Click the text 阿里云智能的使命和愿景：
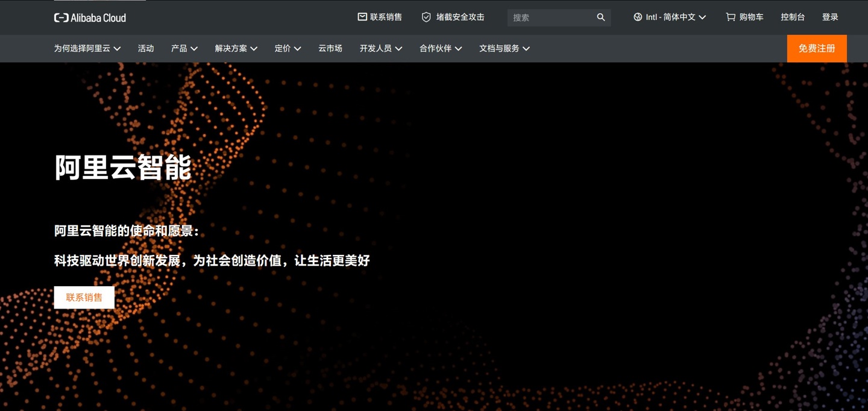 pyautogui.click(x=127, y=231)
